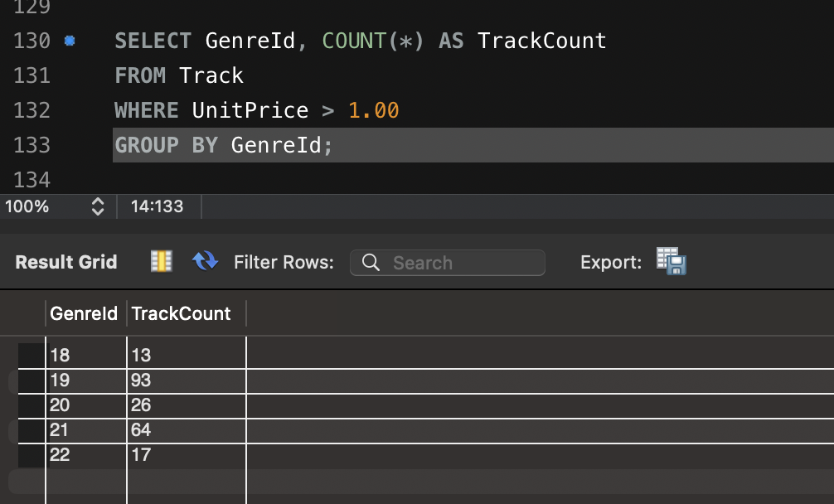834x504 pixels.
Task: Click the 1.00 value in WHERE clause
Action: pyautogui.click(x=373, y=110)
